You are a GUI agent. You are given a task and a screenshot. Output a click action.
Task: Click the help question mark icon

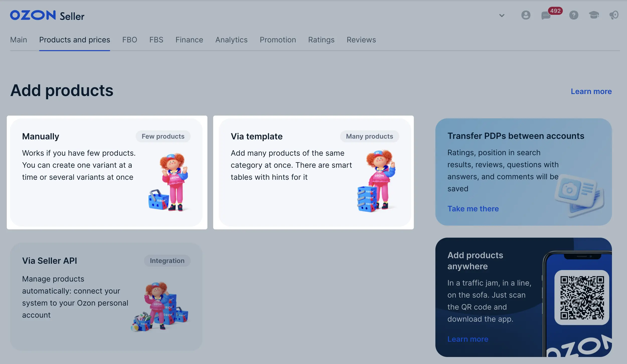pyautogui.click(x=573, y=15)
